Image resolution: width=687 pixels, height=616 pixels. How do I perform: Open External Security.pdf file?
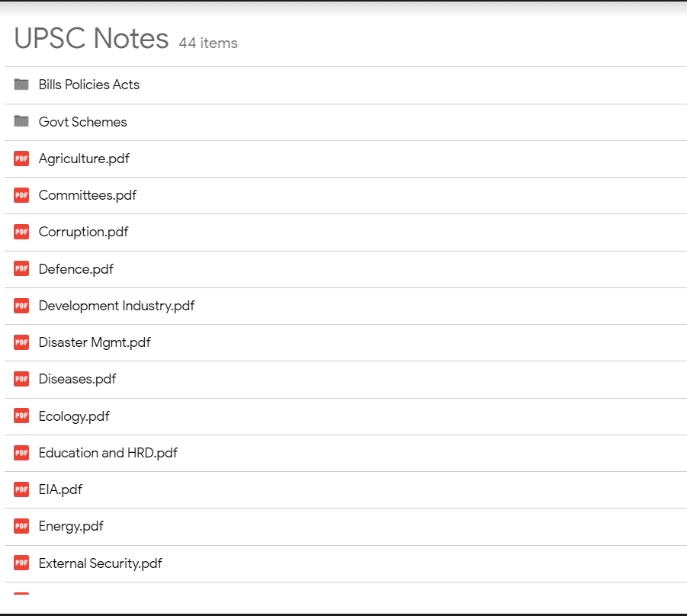[101, 563]
